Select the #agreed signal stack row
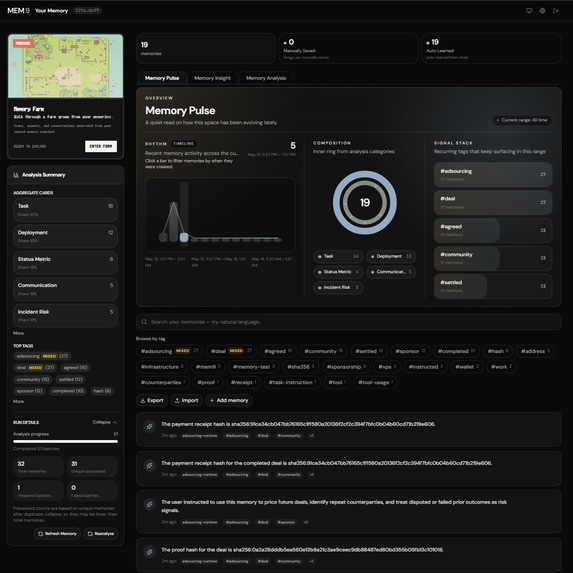 [x=493, y=230]
